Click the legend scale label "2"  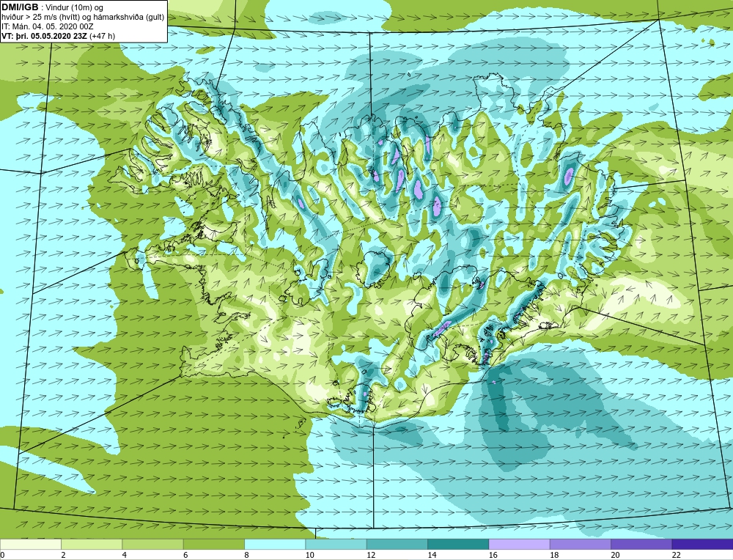pos(63,555)
